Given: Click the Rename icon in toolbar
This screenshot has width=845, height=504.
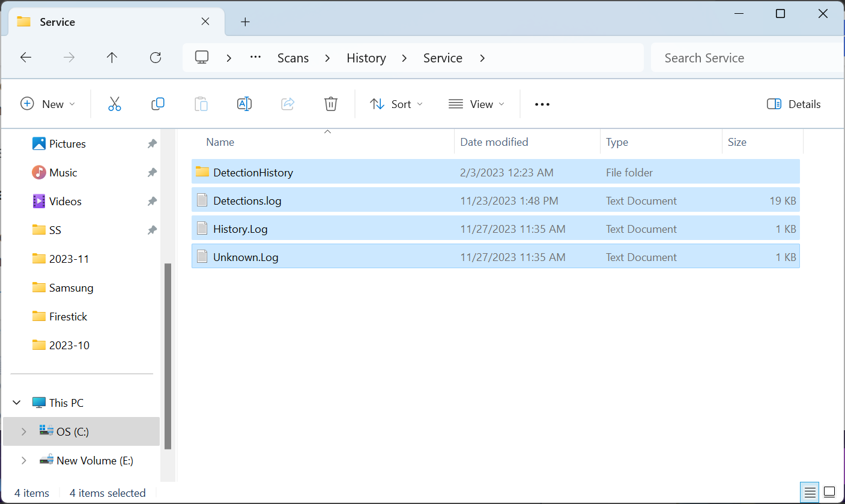Looking at the screenshot, I should (x=244, y=104).
